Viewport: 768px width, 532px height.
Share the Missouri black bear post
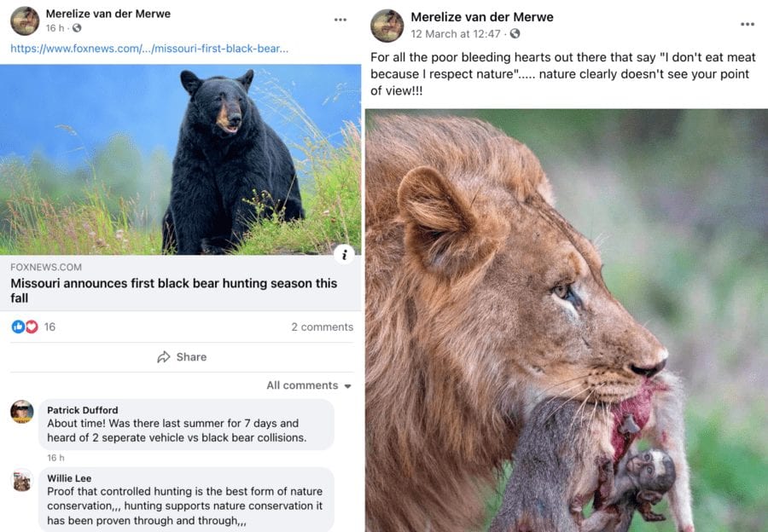coord(182,357)
